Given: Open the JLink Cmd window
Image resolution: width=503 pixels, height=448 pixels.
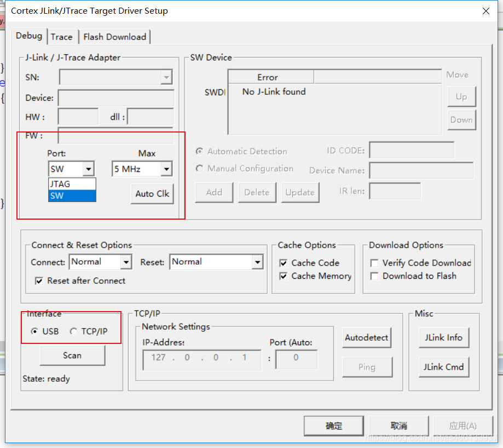Looking at the screenshot, I should click(443, 367).
